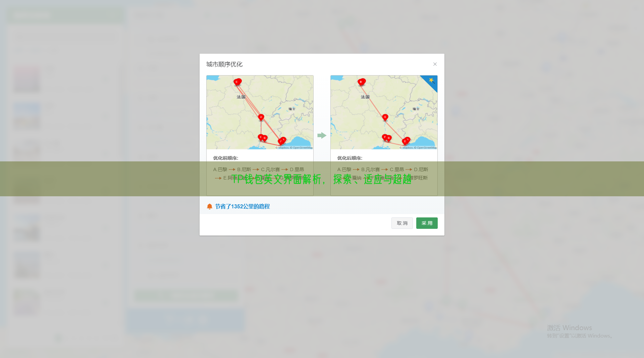Click C.凡尔赛 in the pre-optimization order

point(270,169)
